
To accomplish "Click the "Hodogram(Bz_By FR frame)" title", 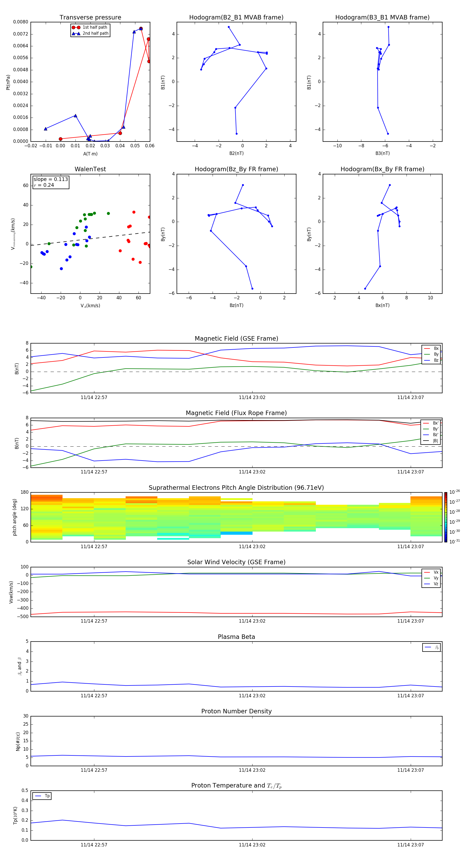I will pos(236,169).
